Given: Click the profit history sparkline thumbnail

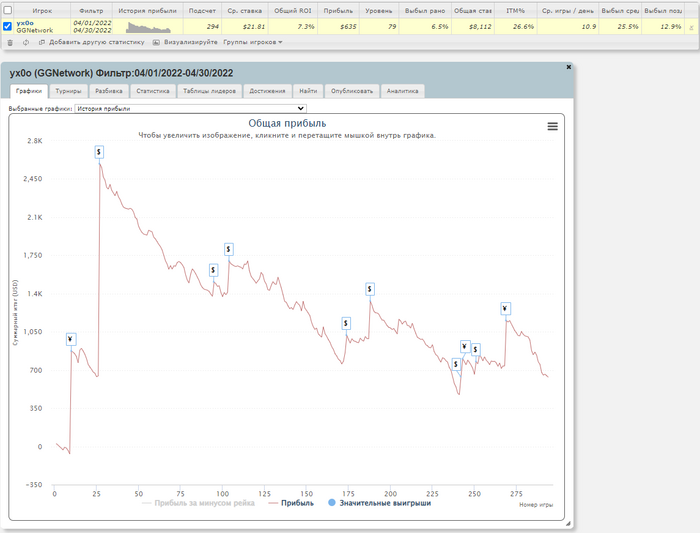Looking at the screenshot, I should 148,27.
